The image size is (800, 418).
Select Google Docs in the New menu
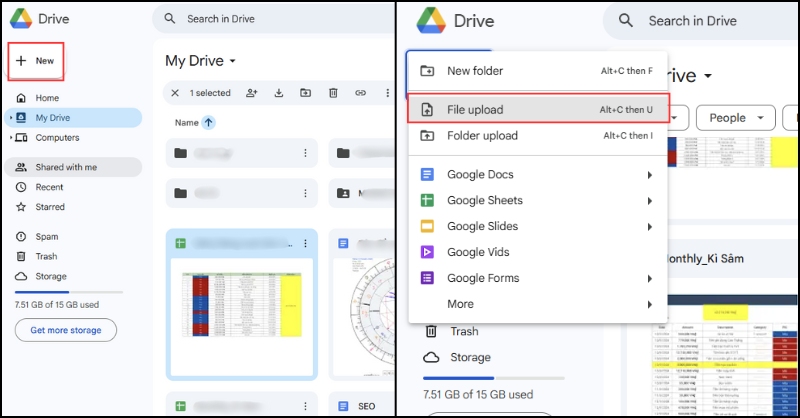pyautogui.click(x=538, y=175)
